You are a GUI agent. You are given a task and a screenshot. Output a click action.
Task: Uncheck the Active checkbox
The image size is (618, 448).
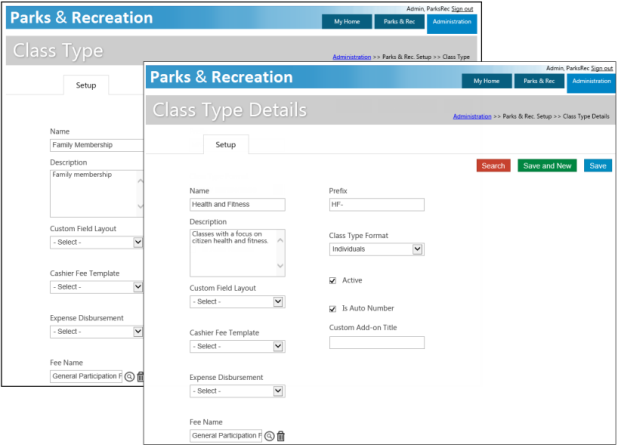[333, 280]
